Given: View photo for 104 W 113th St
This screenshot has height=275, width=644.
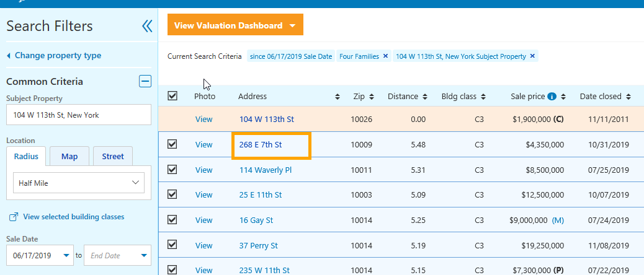Looking at the screenshot, I should click(203, 120).
